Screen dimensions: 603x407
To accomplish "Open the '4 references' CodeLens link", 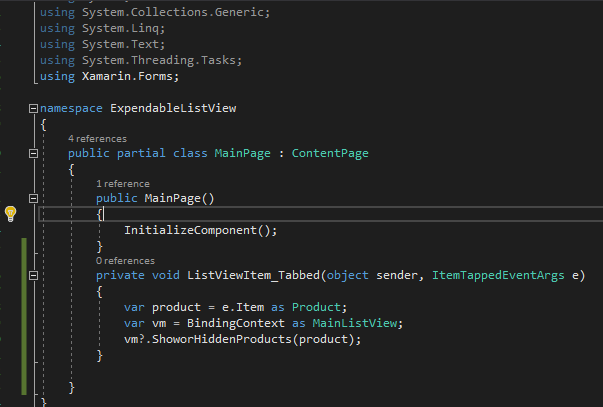I will [x=98, y=138].
